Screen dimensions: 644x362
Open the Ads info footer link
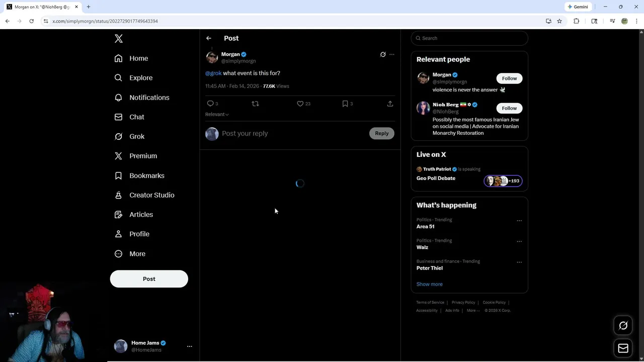coord(452,310)
